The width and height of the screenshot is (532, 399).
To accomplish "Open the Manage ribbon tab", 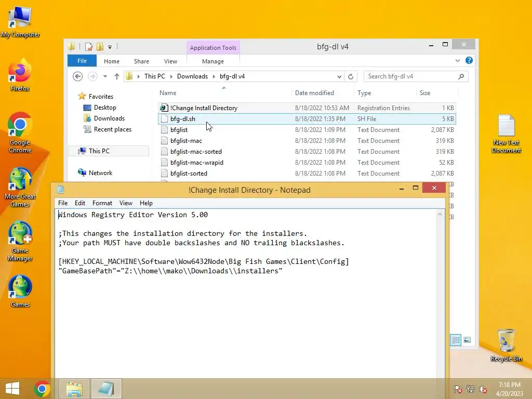I will 212,61.
